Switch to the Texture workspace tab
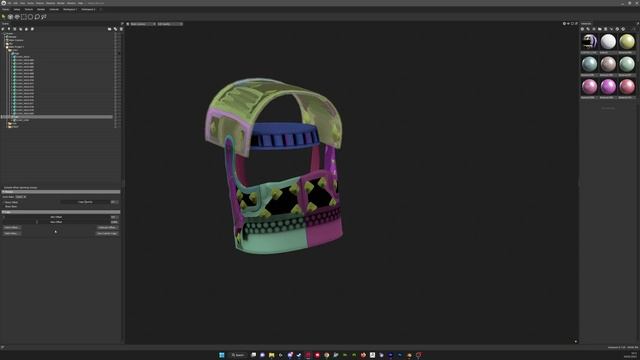640x360 pixels. (29, 9)
